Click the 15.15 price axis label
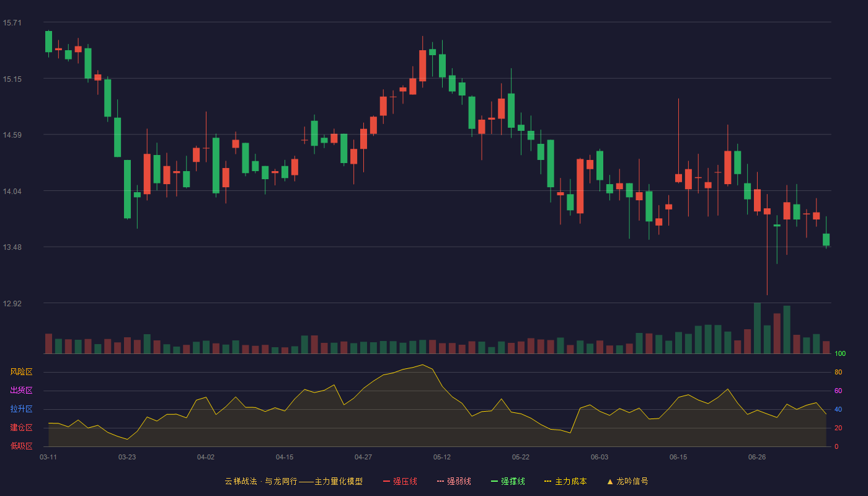The image size is (868, 496). tap(12, 79)
